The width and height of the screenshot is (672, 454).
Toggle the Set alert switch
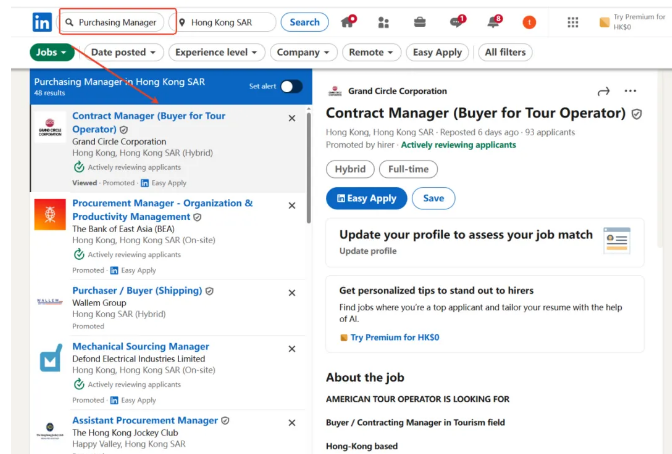tap(290, 86)
